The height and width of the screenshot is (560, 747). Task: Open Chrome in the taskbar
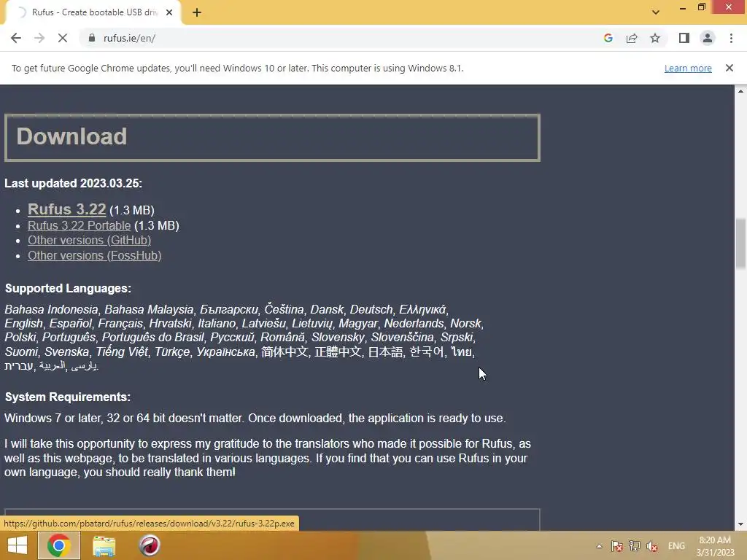click(59, 545)
